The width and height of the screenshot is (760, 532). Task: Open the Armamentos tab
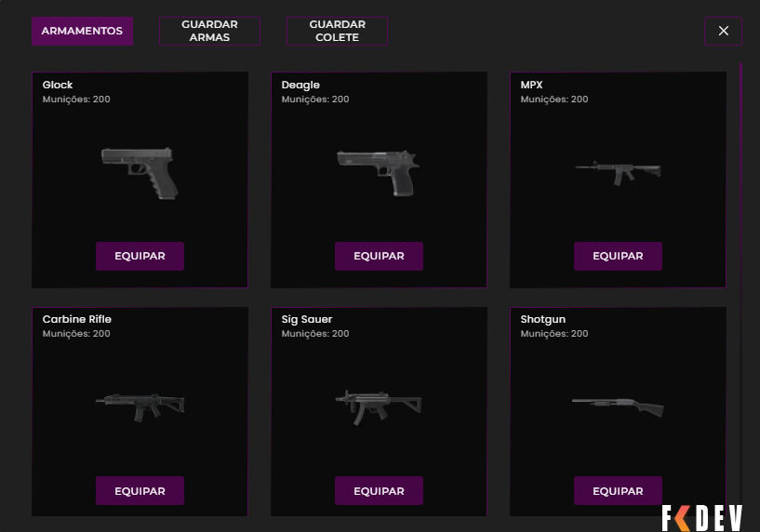(x=82, y=31)
